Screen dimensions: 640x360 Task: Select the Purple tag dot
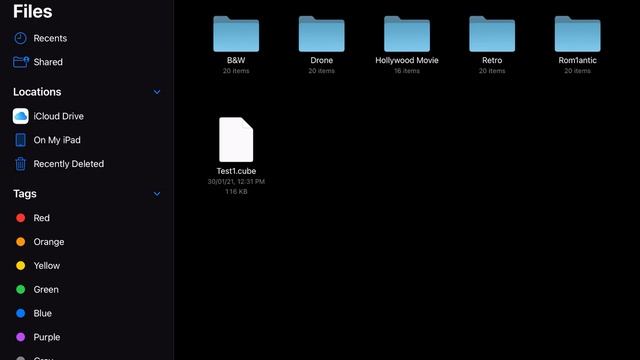click(20, 337)
